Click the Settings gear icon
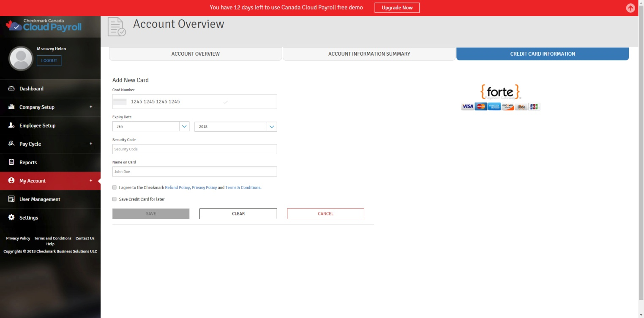The width and height of the screenshot is (644, 318). coord(11,217)
